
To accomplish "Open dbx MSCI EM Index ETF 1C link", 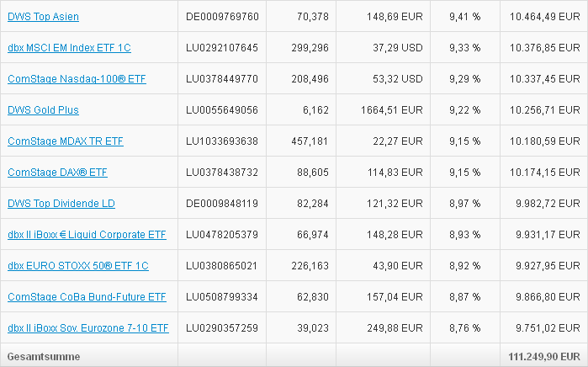I will 69,48.
